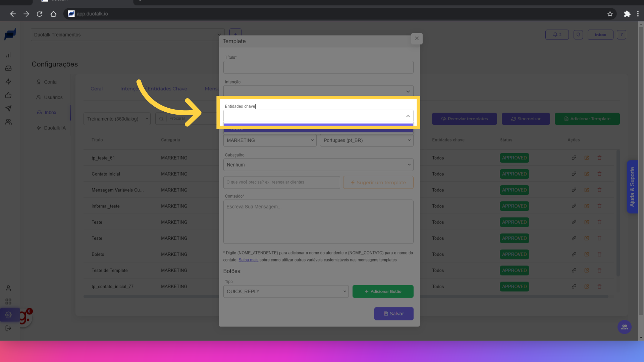Click the Adicionar Botão button
The height and width of the screenshot is (362, 644).
coord(383,291)
